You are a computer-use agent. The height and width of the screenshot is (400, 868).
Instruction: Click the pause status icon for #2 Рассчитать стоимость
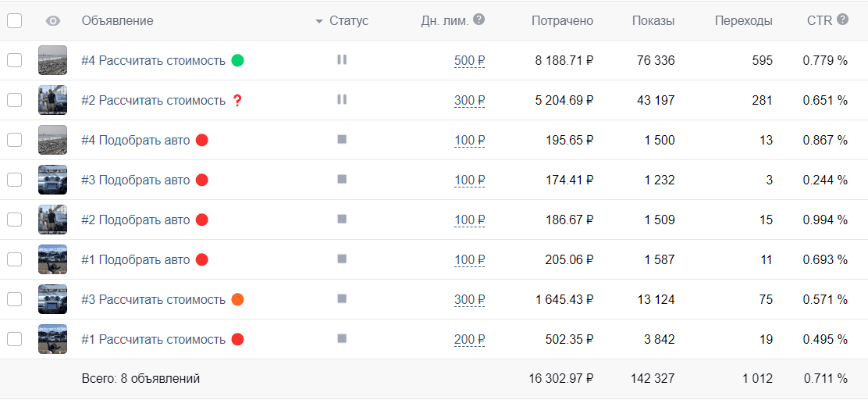[342, 100]
